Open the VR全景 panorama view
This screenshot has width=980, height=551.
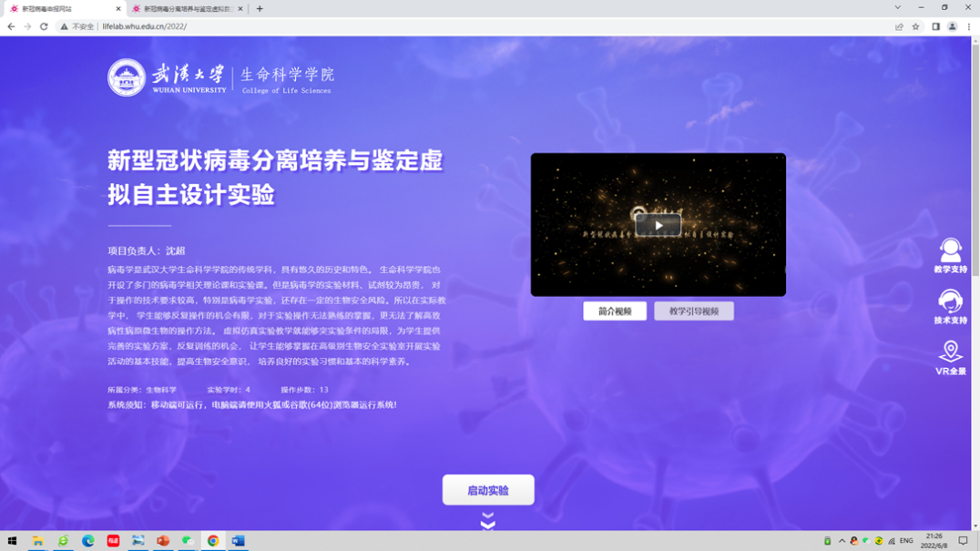pyautogui.click(x=950, y=358)
